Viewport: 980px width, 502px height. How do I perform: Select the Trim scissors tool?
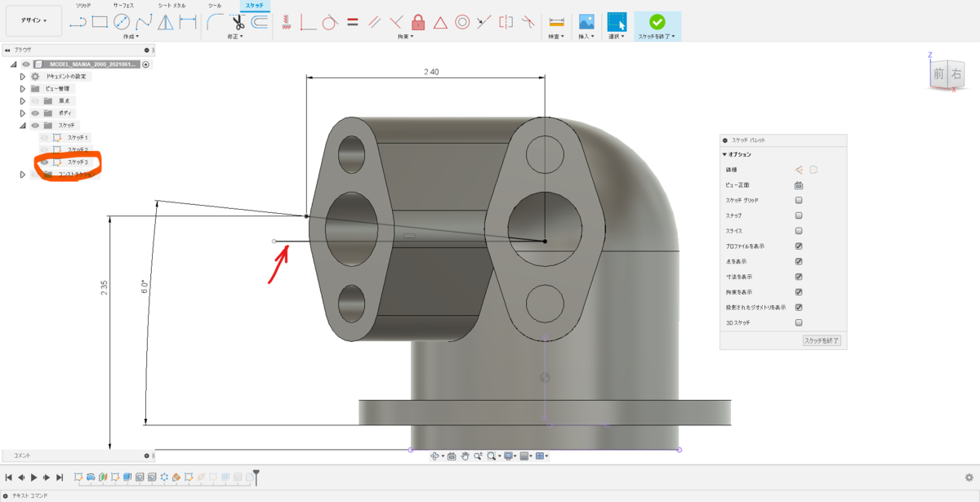tap(238, 22)
